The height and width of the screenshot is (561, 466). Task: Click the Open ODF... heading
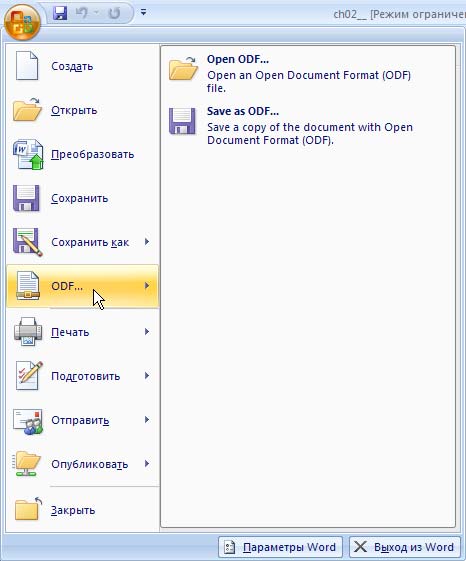238,59
